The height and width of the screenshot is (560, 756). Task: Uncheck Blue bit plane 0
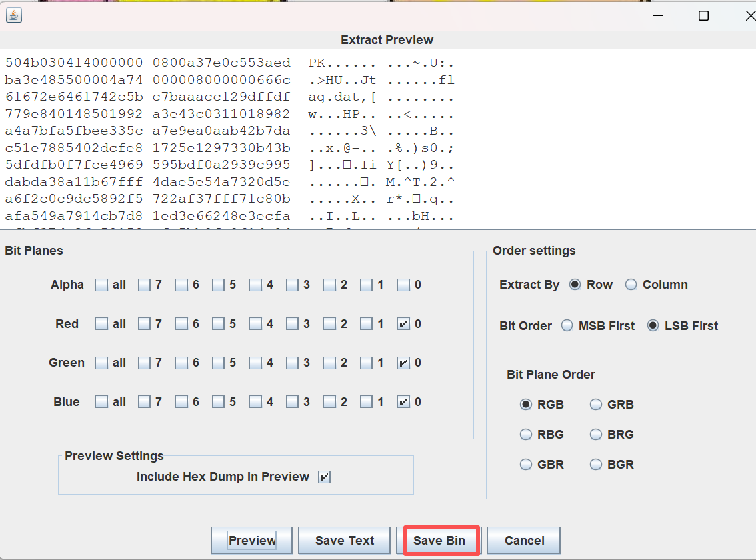coord(403,402)
